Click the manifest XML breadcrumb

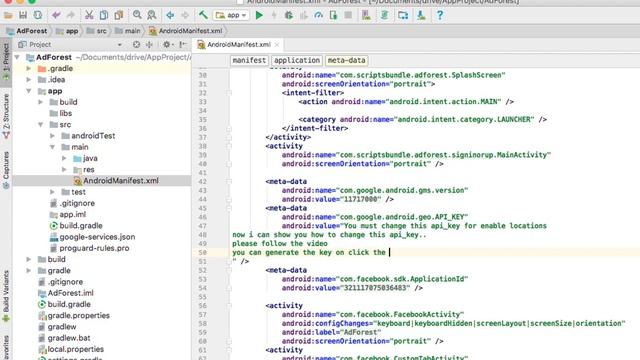click(249, 60)
